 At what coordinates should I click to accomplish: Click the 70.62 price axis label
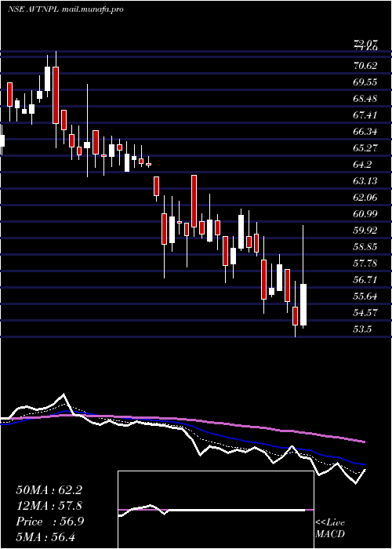tap(365, 65)
